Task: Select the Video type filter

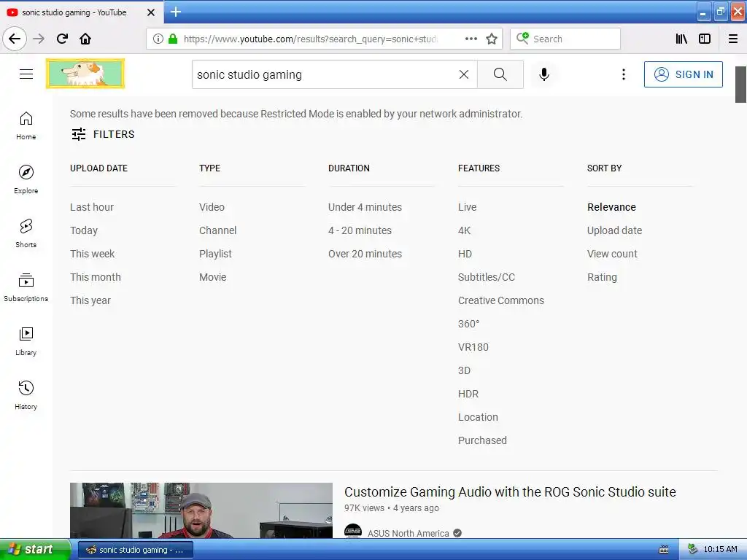Action: tap(212, 207)
